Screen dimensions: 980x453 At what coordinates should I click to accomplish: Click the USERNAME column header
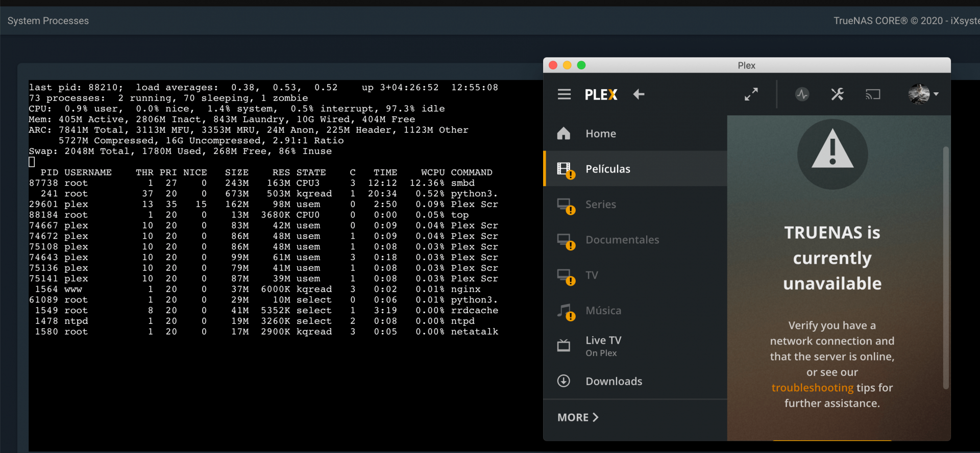click(88, 172)
